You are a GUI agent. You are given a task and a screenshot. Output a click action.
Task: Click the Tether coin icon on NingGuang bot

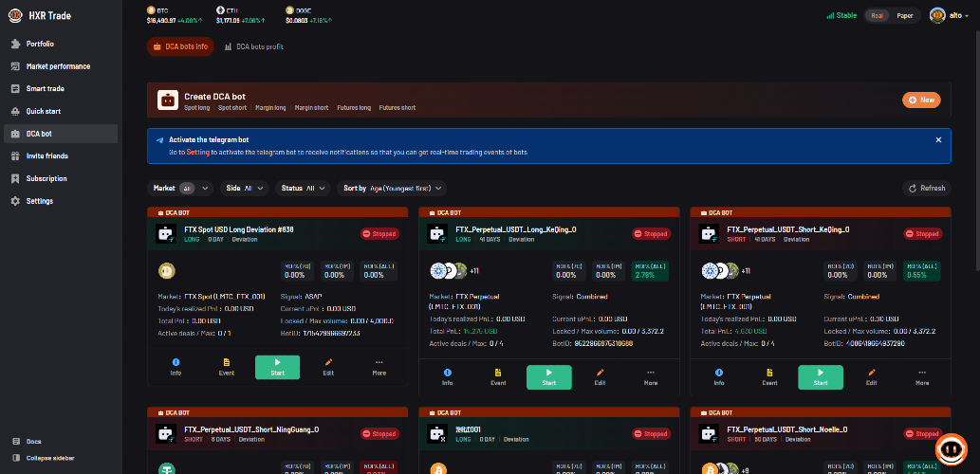167,469
